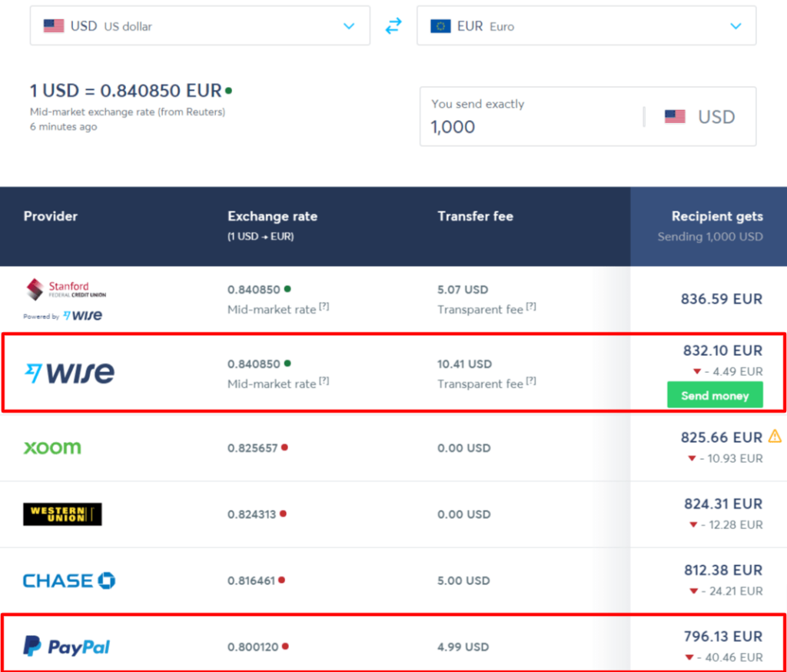Click the Stanford Federal Credit Union logo
The image size is (787, 672).
coord(66,289)
